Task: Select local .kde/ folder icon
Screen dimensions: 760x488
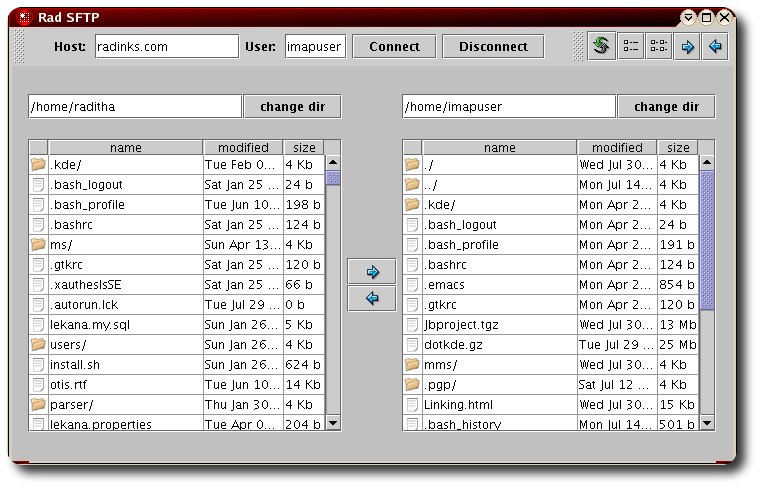Action: 38,164
